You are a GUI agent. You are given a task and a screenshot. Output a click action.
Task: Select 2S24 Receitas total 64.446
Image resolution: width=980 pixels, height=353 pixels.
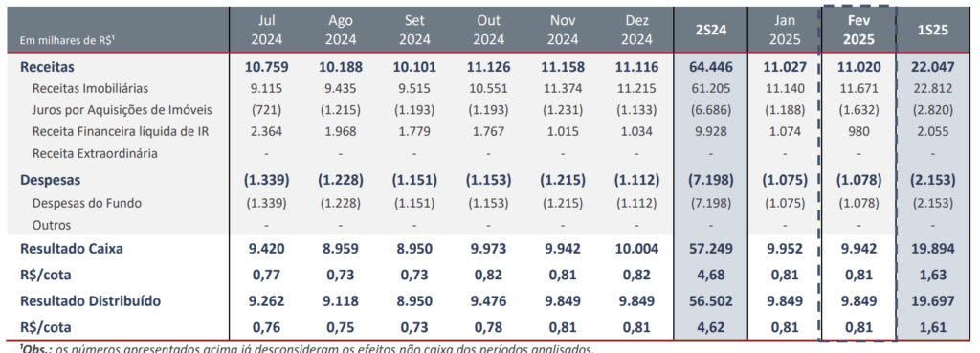click(x=711, y=67)
